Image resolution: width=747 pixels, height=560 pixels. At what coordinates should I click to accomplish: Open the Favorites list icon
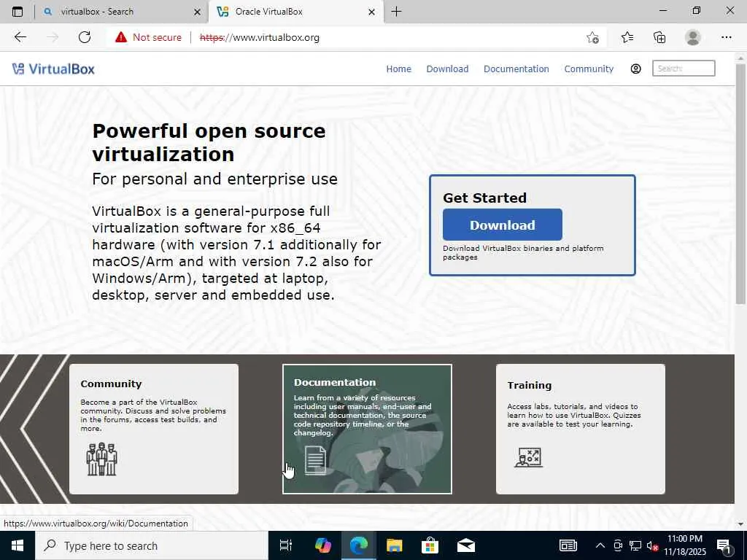coord(627,37)
